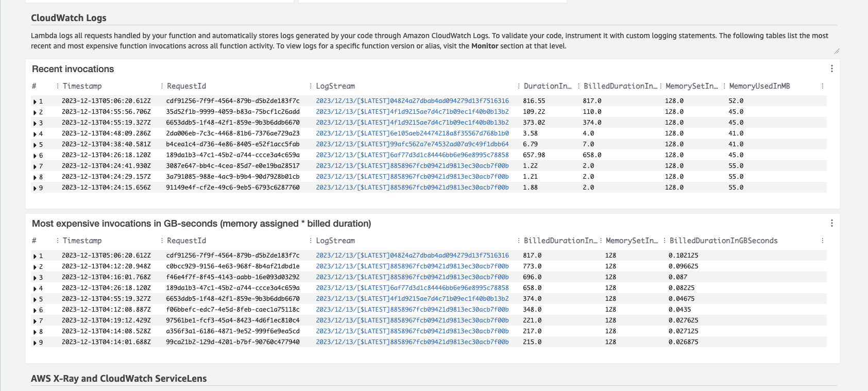The height and width of the screenshot is (391, 868).
Task: Click the column handle left of LogStream in Recent invocations
Action: pos(311,86)
